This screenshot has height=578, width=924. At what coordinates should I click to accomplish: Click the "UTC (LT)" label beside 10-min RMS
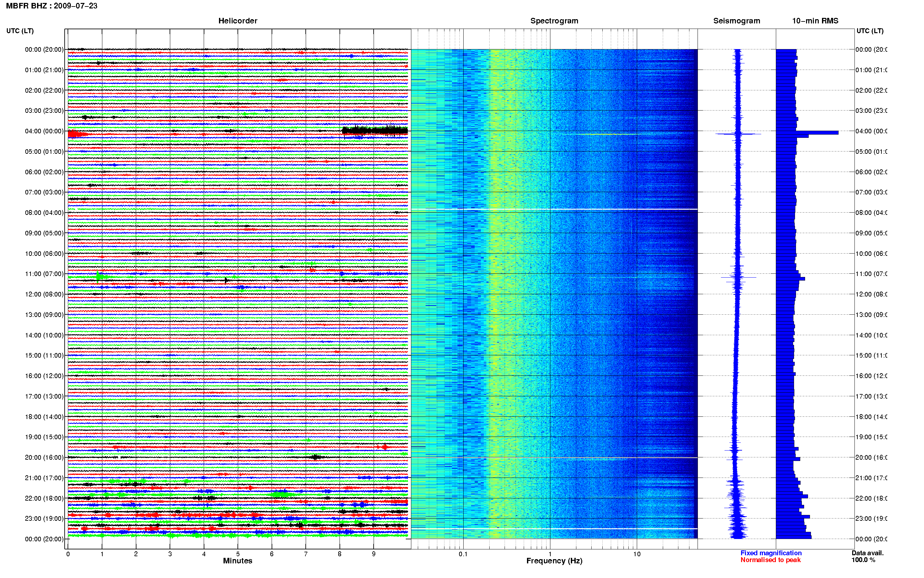(x=870, y=31)
